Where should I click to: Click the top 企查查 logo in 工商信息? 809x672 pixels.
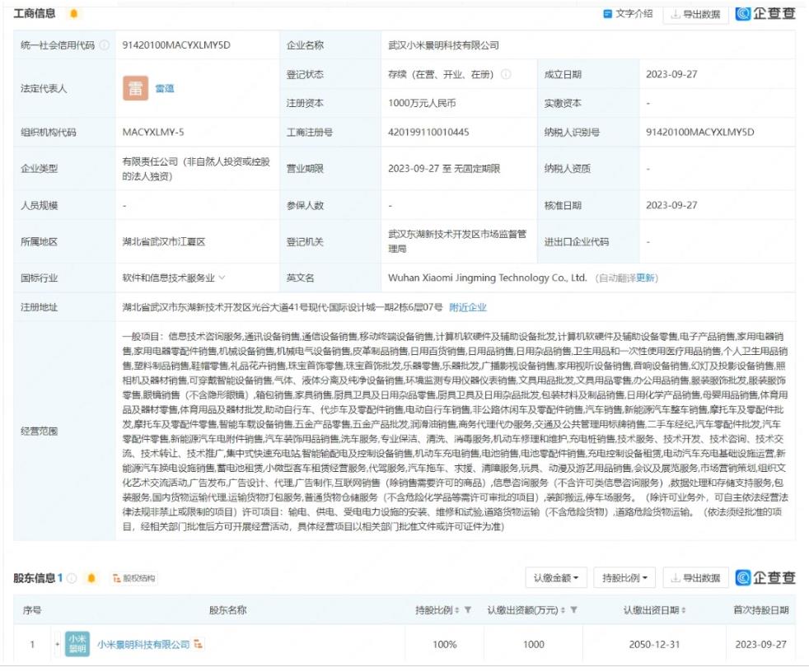click(x=765, y=13)
